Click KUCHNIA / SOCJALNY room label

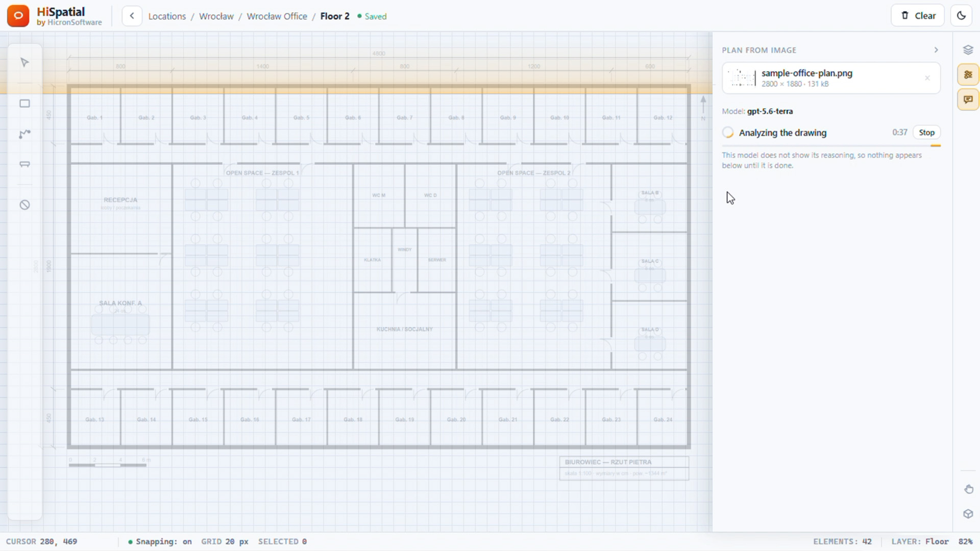[x=404, y=329]
